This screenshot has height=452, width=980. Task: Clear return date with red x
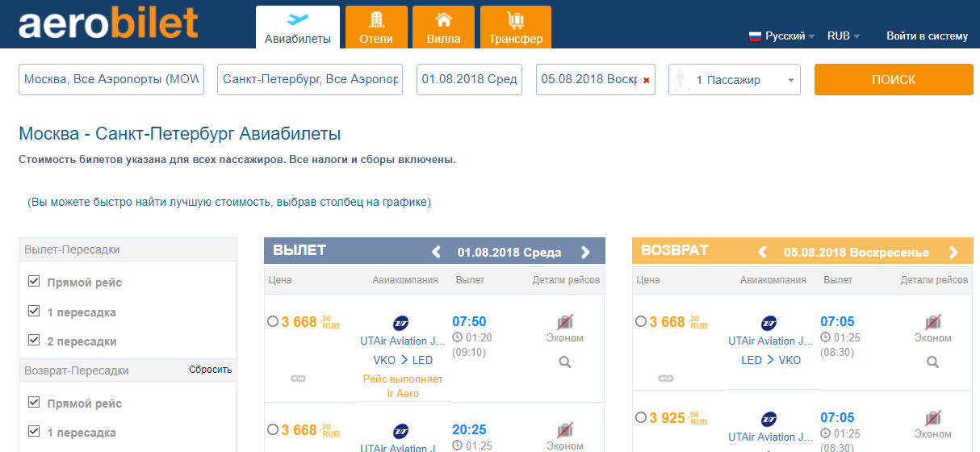pos(646,81)
